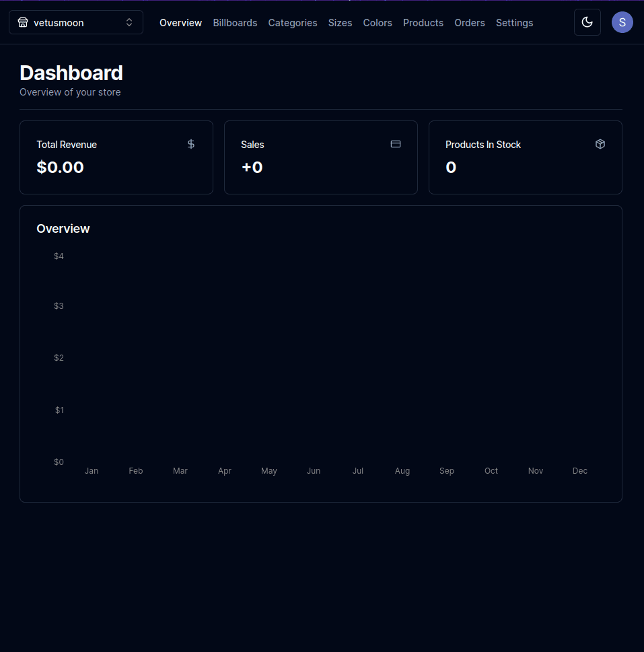Click the Jun month label

click(314, 471)
